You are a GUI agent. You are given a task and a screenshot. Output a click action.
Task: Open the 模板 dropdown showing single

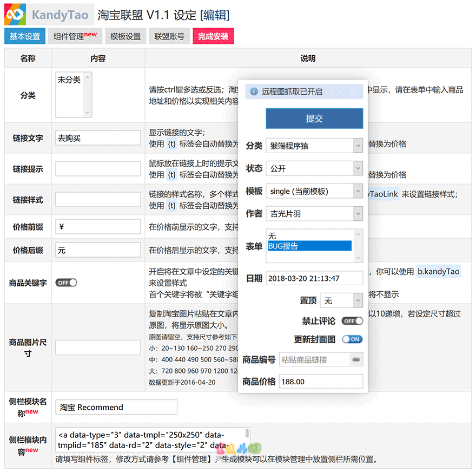click(x=314, y=191)
